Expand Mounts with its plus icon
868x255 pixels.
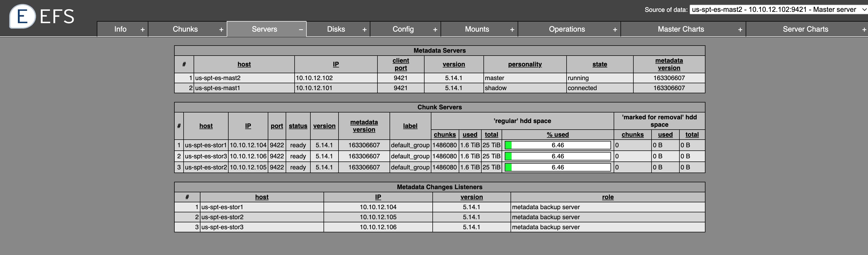(x=512, y=29)
